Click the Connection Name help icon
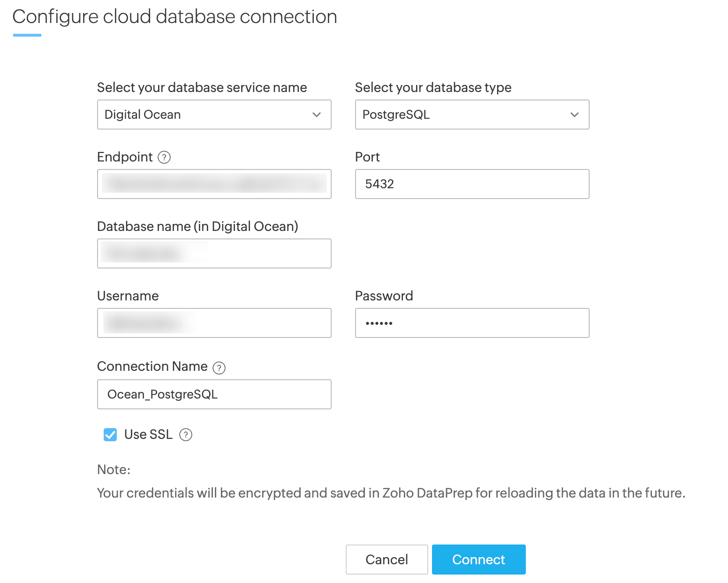Screen dimensions: 728x583 coord(219,368)
